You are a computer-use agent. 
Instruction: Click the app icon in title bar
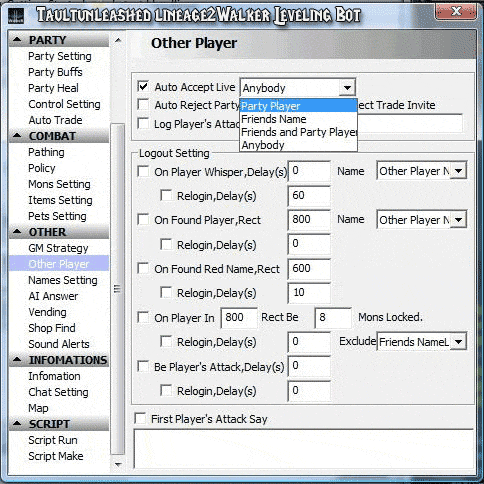pyautogui.click(x=15, y=16)
